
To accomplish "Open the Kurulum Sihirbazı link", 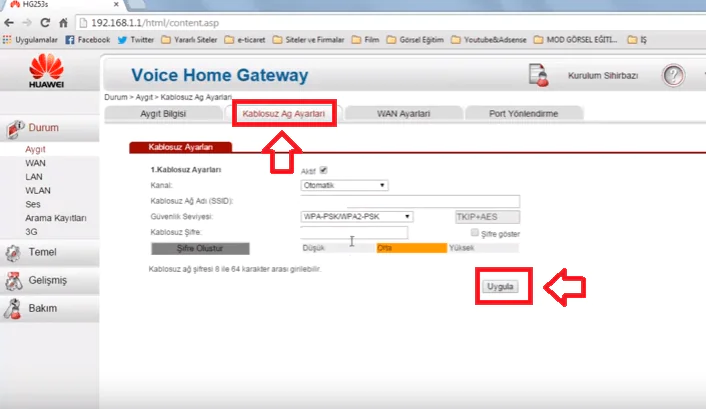I will 603,75.
